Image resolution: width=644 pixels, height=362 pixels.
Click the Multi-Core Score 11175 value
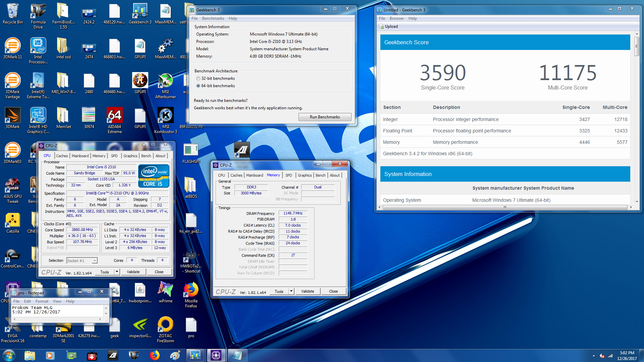(x=568, y=73)
